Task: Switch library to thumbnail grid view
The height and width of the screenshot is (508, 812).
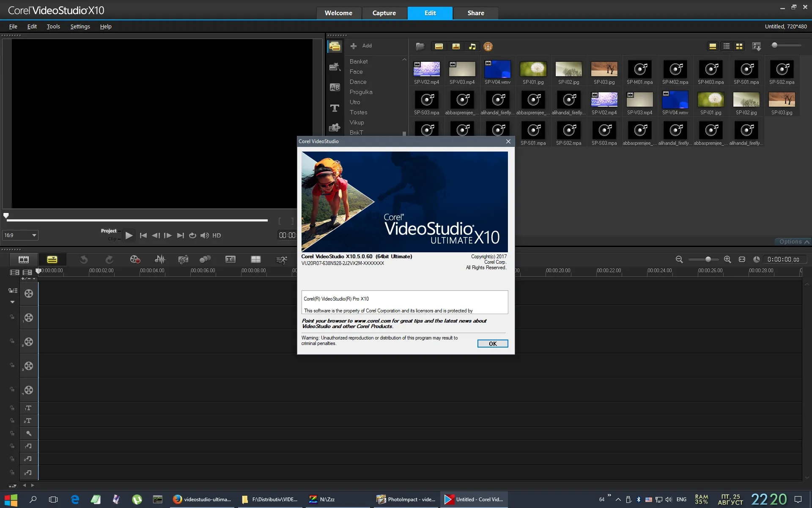Action: pos(739,46)
